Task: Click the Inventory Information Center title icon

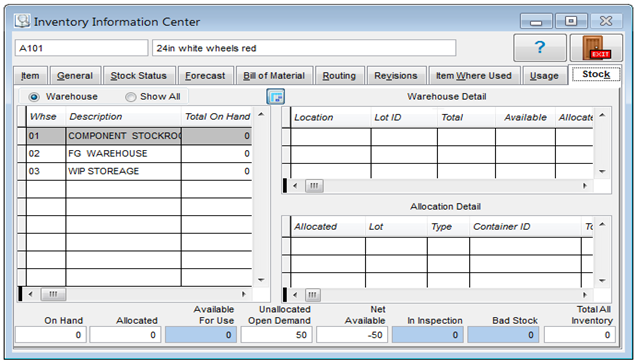Action: tap(22, 21)
